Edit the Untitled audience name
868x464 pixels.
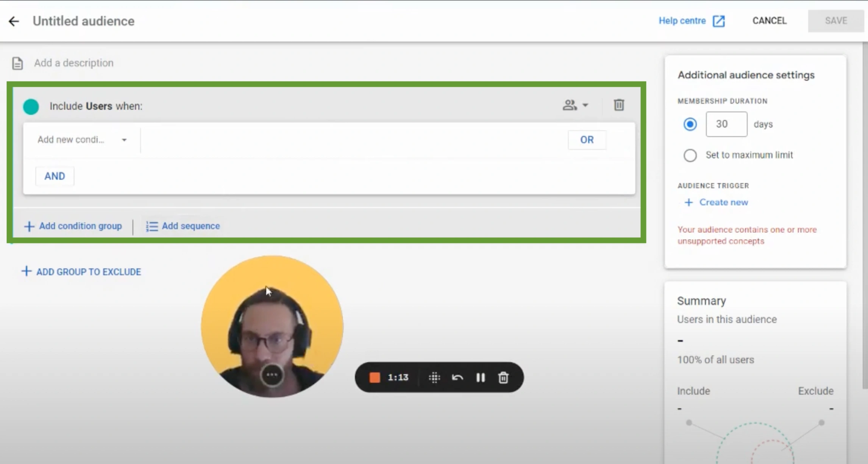pos(83,21)
